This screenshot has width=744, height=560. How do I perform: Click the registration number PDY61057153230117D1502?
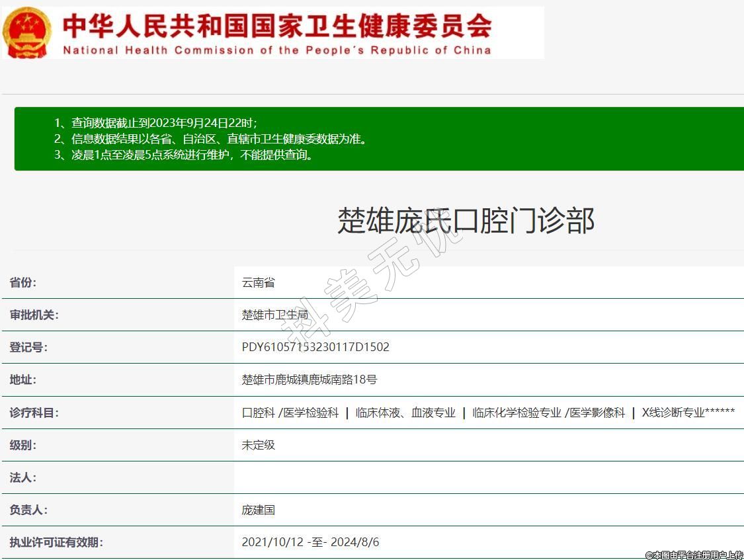315,347
